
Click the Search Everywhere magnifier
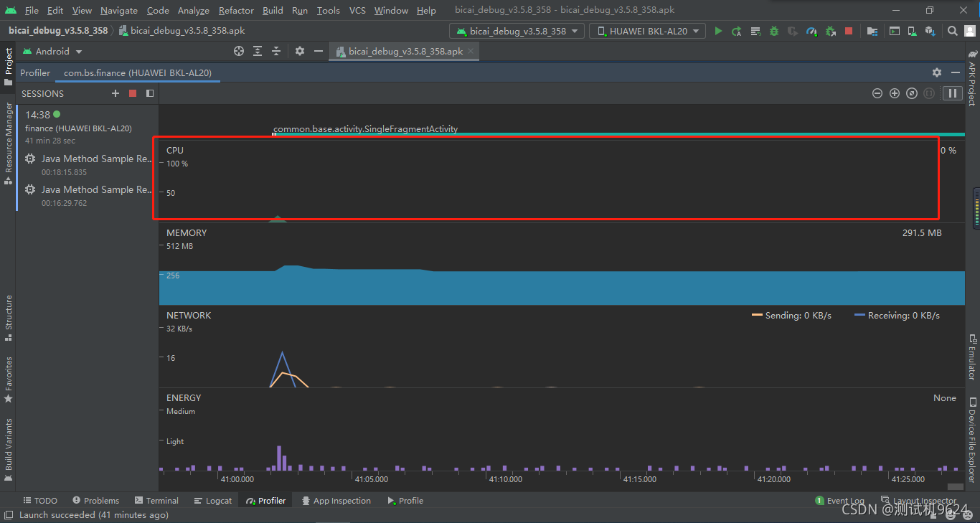(x=953, y=31)
